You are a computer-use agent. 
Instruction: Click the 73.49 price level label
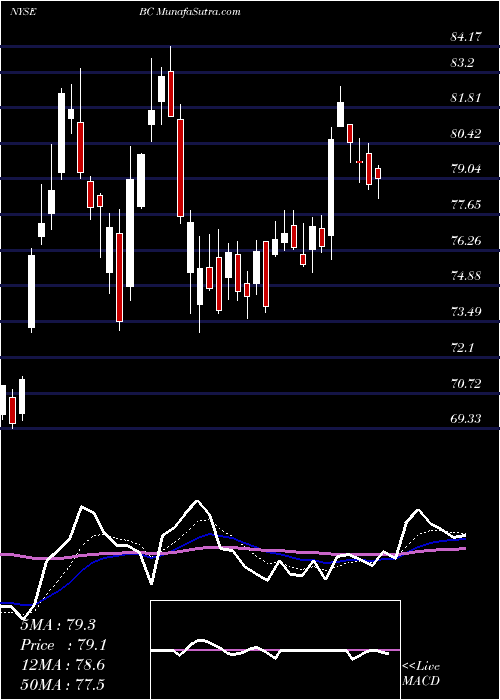pos(466,311)
